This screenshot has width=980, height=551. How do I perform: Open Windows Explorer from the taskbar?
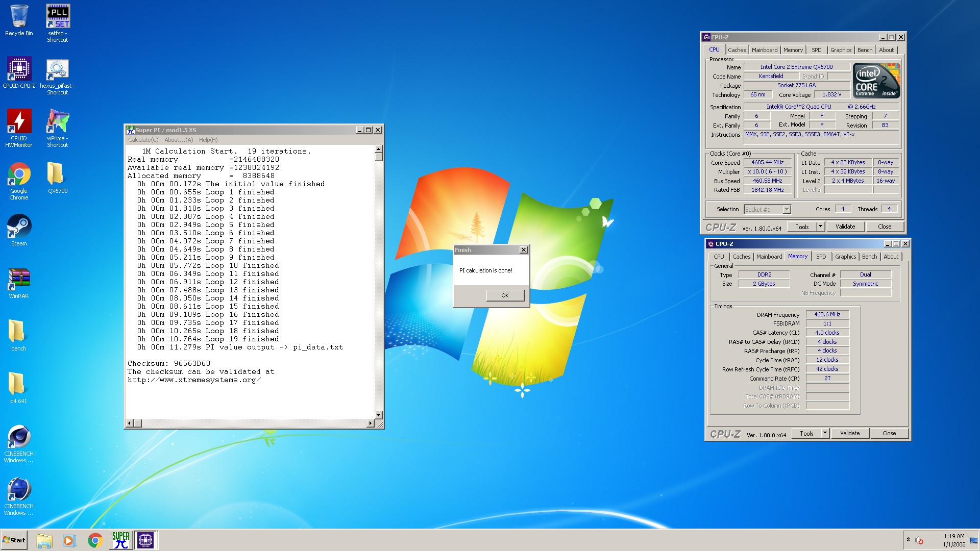pos(44,540)
